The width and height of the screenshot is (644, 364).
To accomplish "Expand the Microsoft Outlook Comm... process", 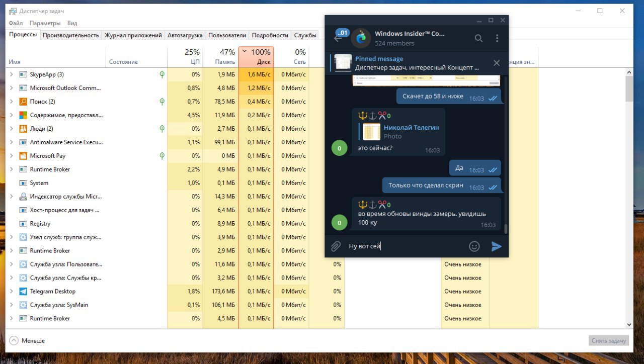I will click(x=12, y=88).
